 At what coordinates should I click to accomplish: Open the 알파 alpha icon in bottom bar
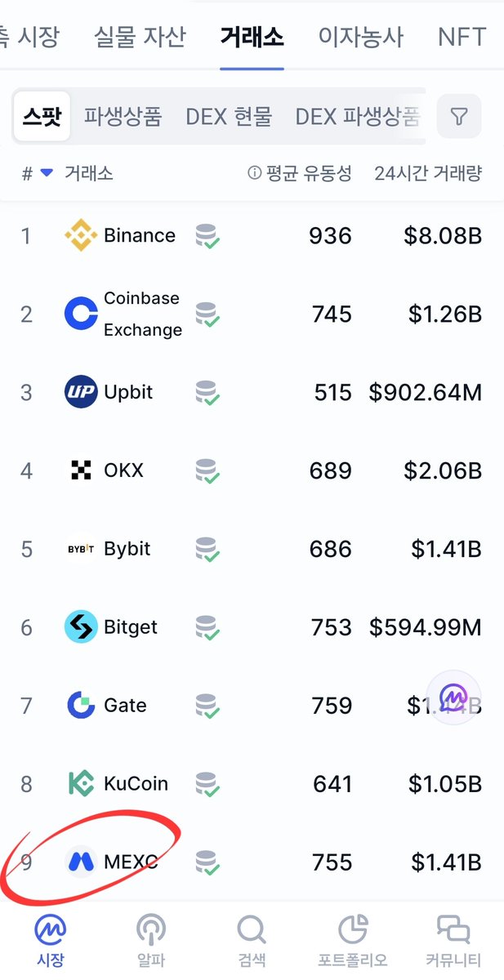click(151, 928)
